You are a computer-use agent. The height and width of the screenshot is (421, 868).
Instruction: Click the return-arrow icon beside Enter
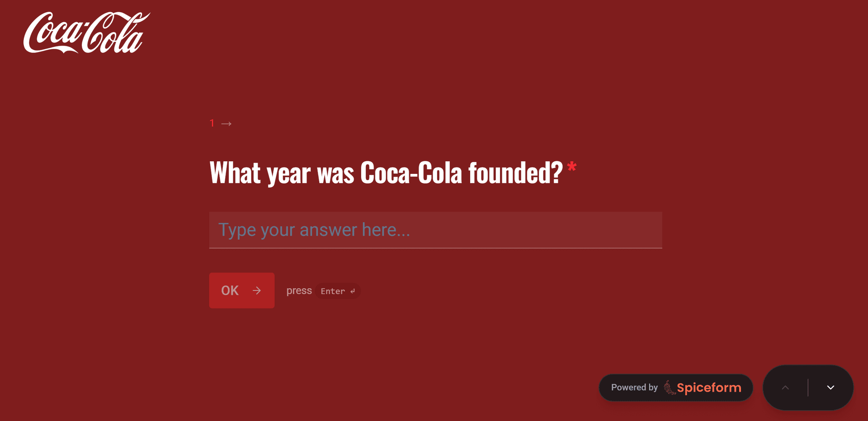(353, 291)
